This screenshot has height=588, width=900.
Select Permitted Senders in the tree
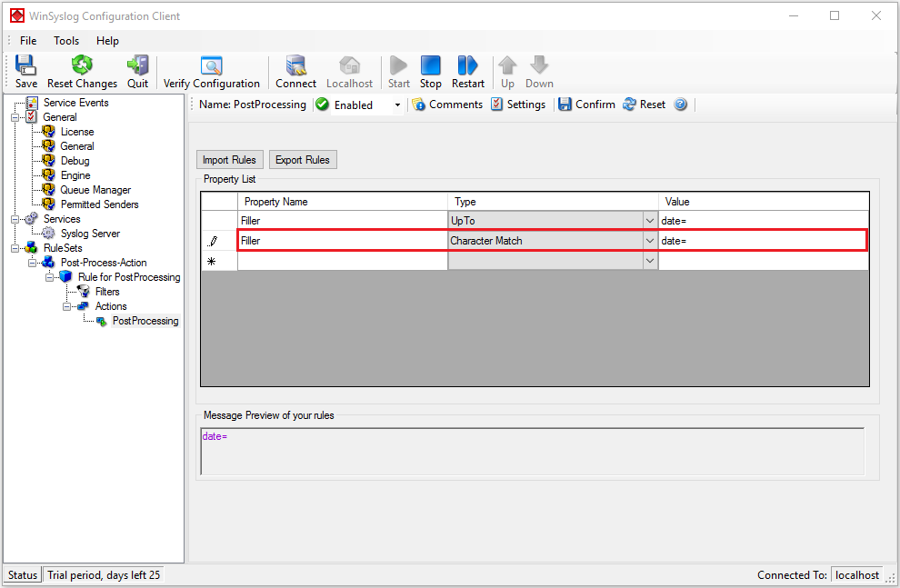[99, 204]
